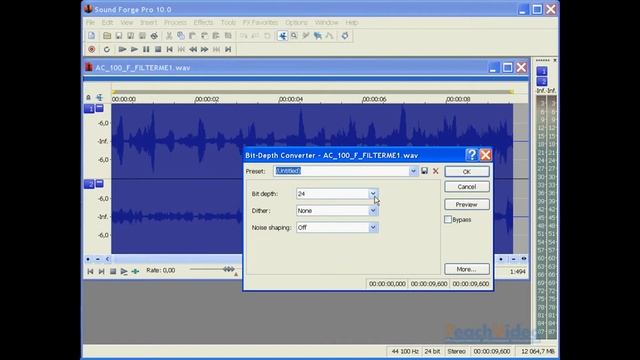Toggle meter channel 1 button
Image resolution: width=640 pixels, height=360 pixels.
(542, 71)
